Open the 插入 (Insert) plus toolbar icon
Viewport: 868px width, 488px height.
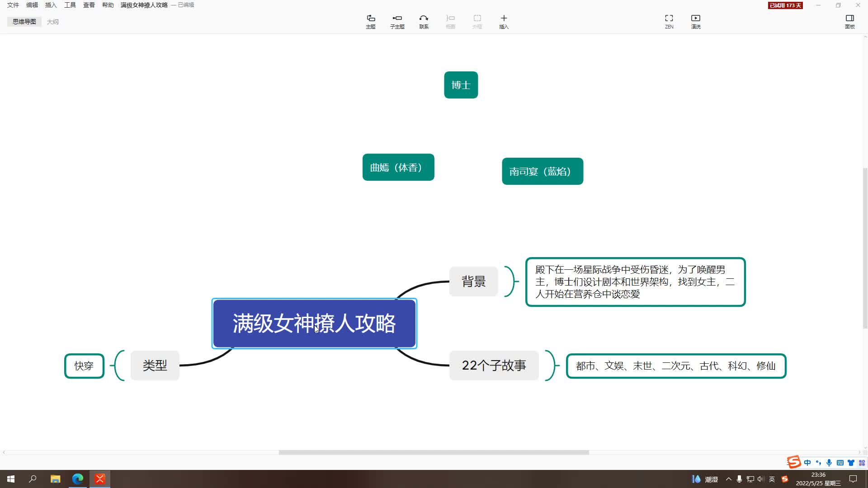(x=504, y=21)
